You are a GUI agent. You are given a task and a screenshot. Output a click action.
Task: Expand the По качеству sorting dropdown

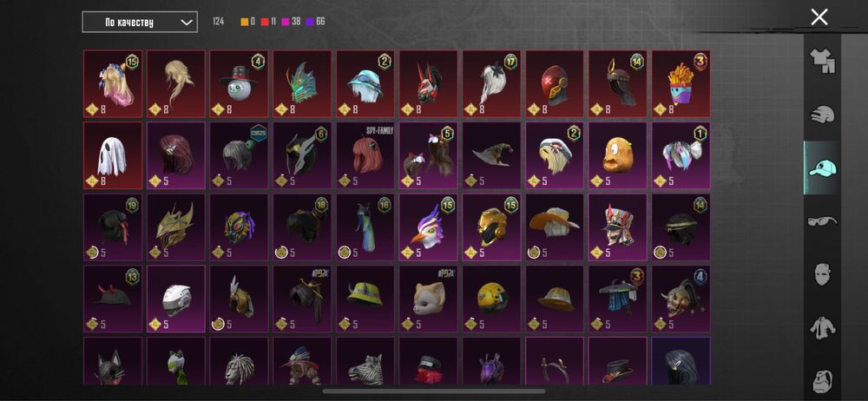140,23
